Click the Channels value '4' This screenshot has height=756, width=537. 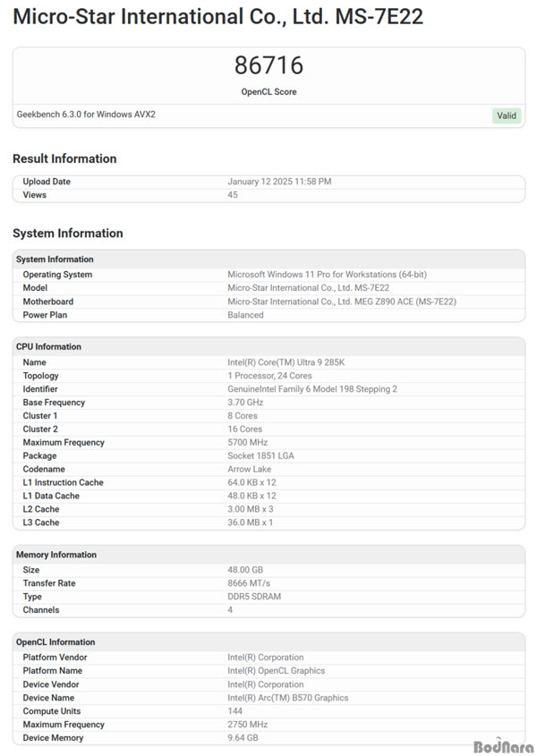(x=230, y=609)
